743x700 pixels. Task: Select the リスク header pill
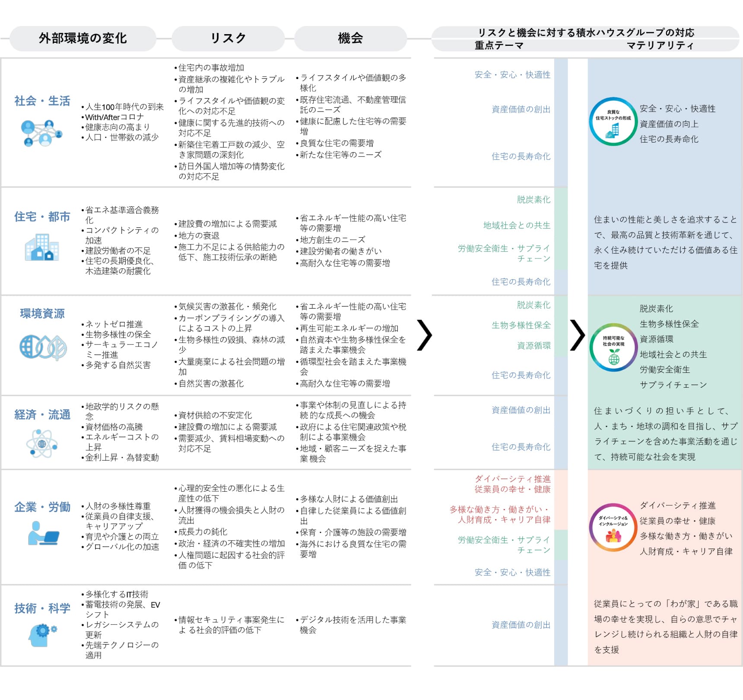tap(228, 38)
